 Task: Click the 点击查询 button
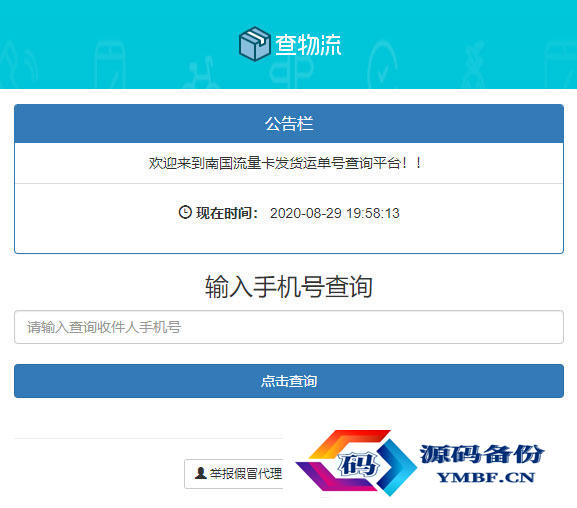[x=289, y=381]
